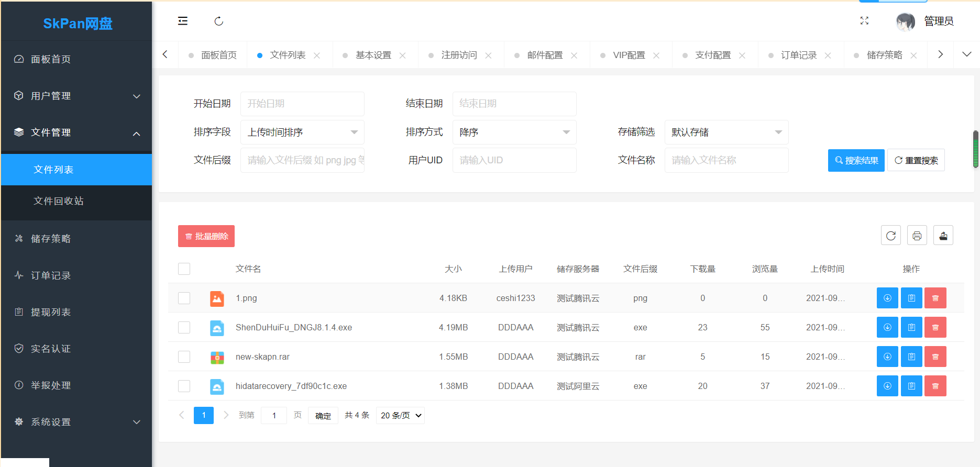This screenshot has height=467, width=980.
Task: Click the red 批量删除 button
Action: [206, 236]
